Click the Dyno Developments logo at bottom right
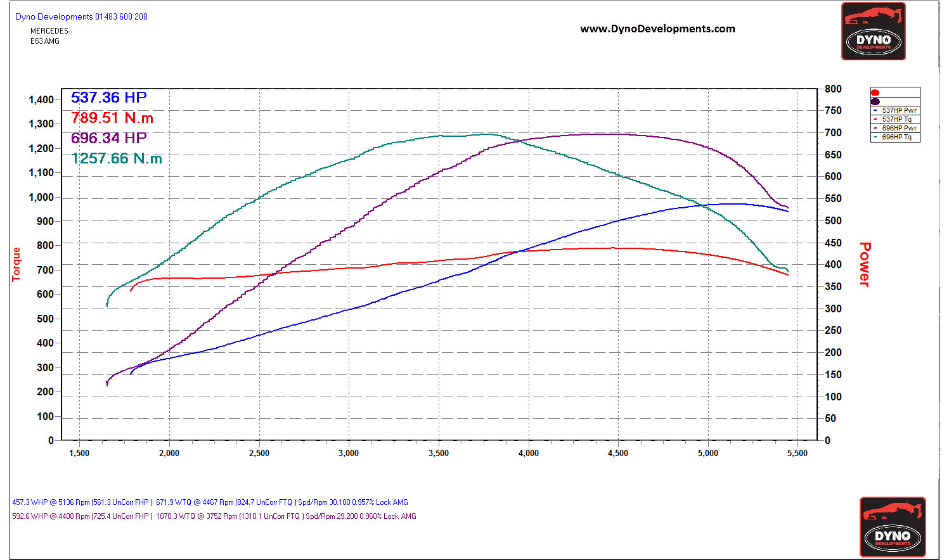 (892, 527)
